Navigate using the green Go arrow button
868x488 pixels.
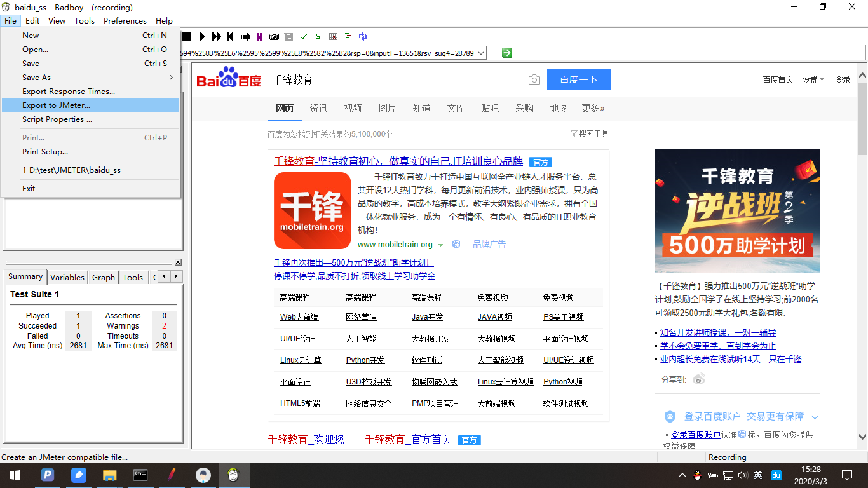point(506,53)
